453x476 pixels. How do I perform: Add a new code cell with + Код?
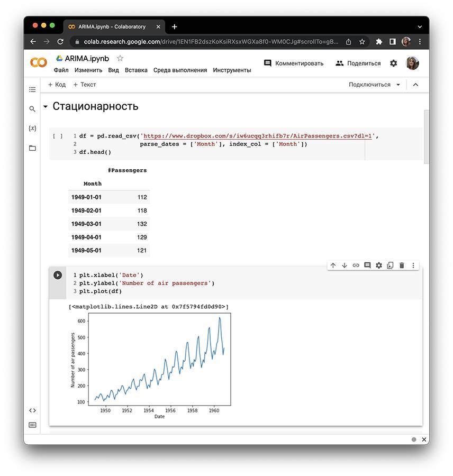tap(57, 85)
